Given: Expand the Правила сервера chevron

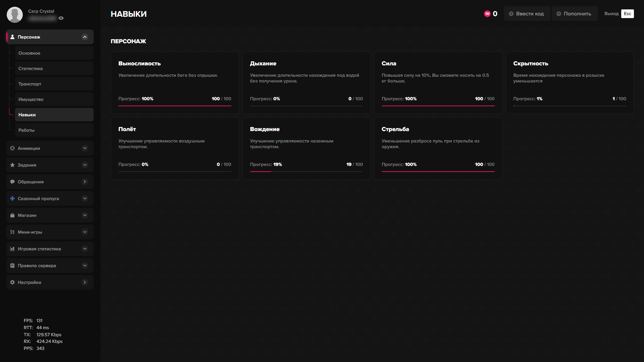Looking at the screenshot, I should pyautogui.click(x=85, y=265).
